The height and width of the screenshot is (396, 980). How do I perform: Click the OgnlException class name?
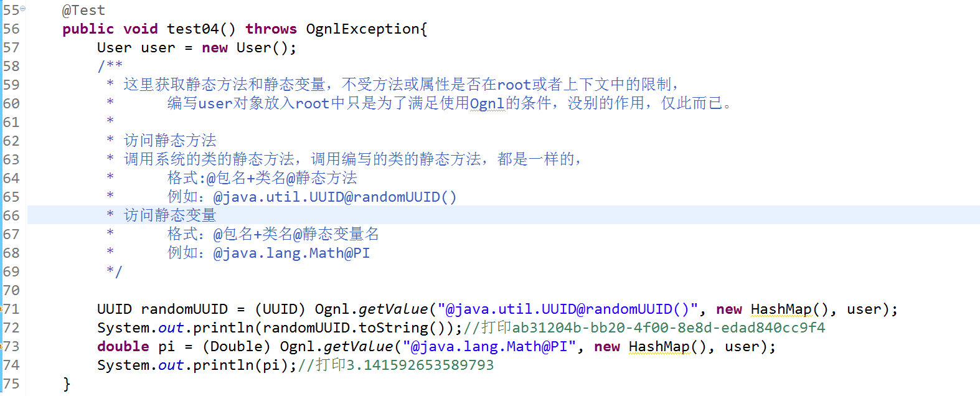(x=363, y=29)
